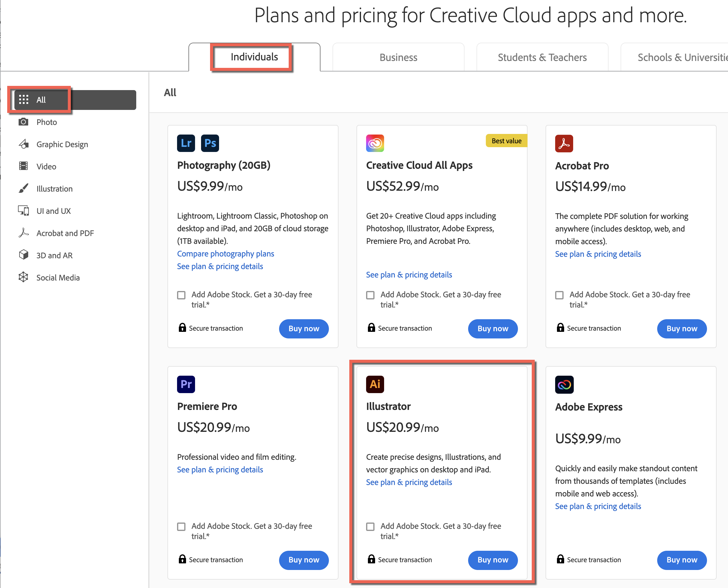
Task: Click the Creative Cloud All Apps icon
Action: click(375, 143)
